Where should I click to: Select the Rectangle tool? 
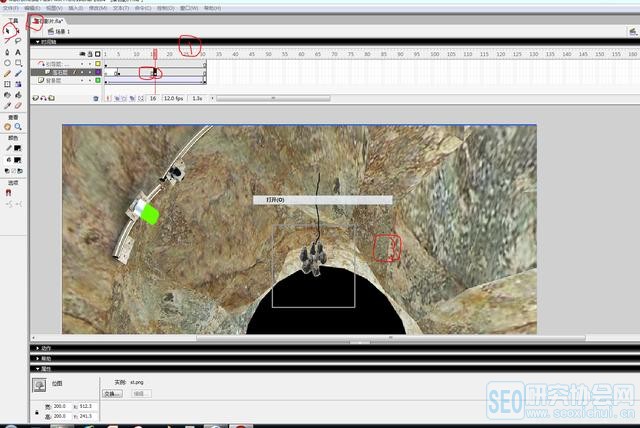[18, 63]
